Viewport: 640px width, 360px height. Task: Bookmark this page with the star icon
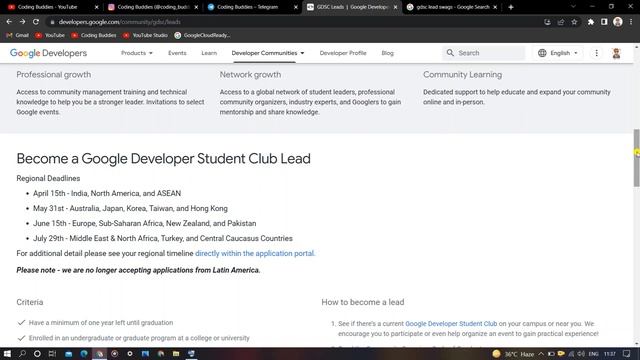[x=574, y=22]
